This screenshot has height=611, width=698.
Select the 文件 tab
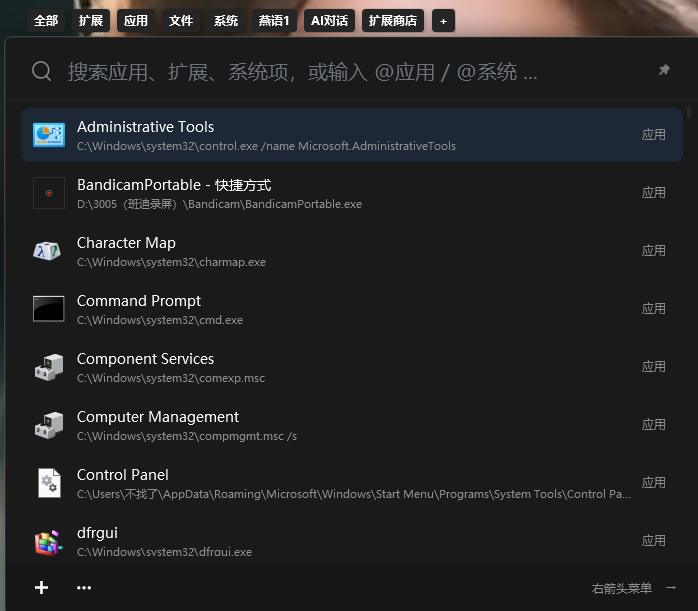point(181,21)
